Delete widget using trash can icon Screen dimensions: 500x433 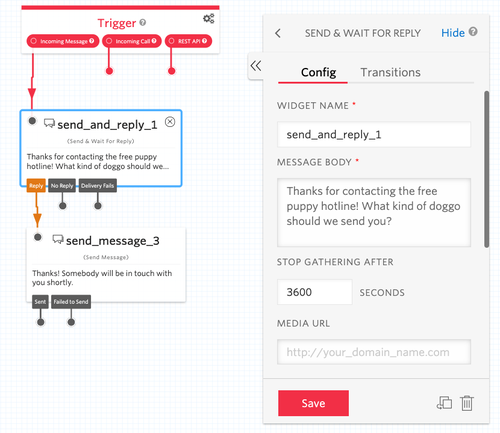pos(467,403)
